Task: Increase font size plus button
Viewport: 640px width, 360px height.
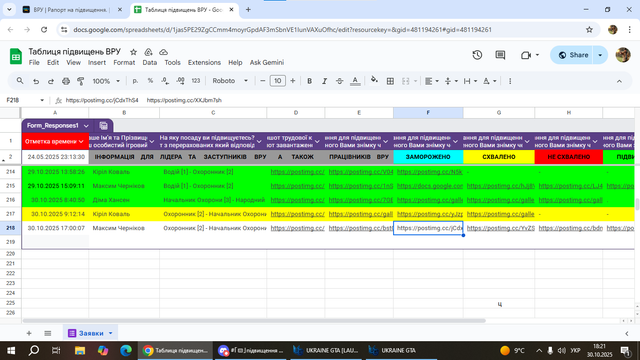Action: 293,81
